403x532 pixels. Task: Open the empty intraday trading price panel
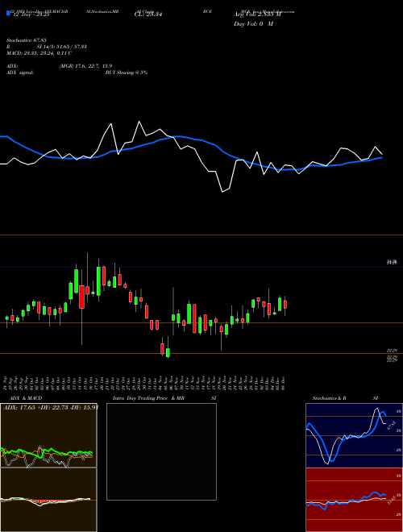161,451
